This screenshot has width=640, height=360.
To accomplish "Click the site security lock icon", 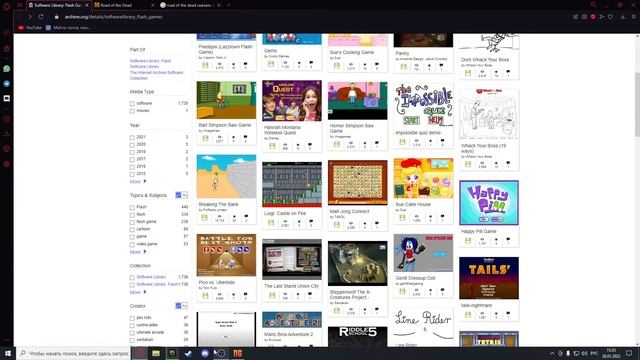I will 56,17.
